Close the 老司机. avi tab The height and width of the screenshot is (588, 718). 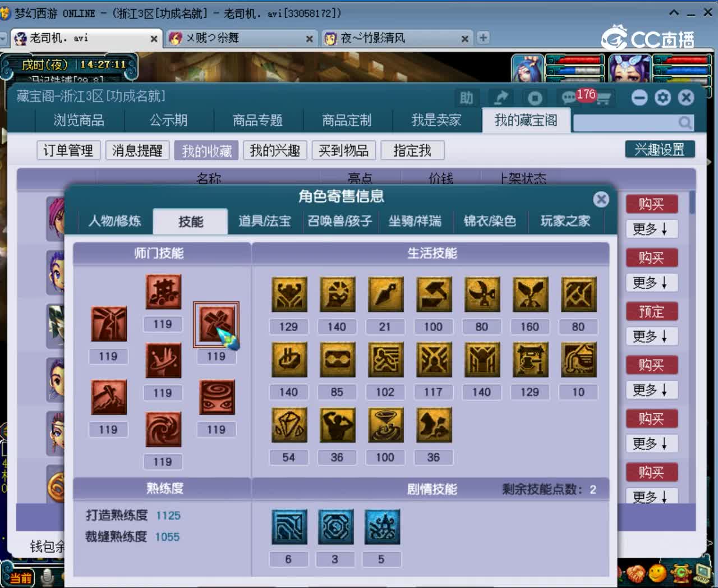(154, 39)
